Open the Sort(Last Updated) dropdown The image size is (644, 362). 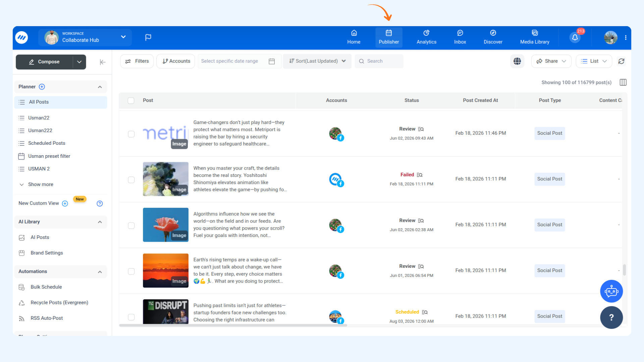pyautogui.click(x=317, y=61)
